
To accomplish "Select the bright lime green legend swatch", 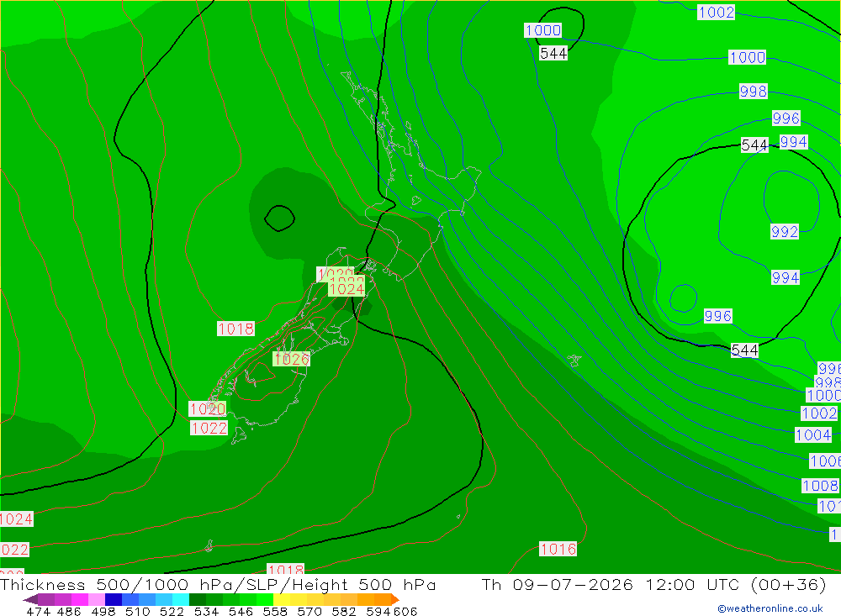I will click(x=265, y=599).
